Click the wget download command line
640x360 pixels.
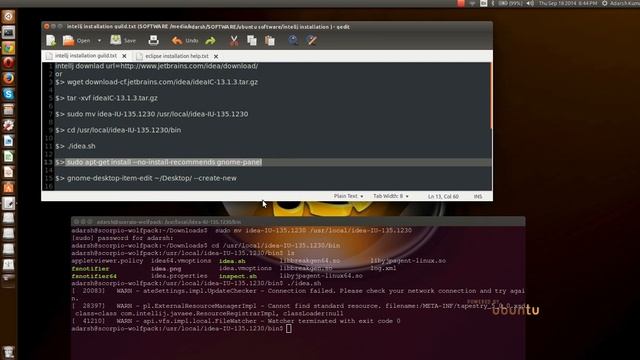coord(156,82)
